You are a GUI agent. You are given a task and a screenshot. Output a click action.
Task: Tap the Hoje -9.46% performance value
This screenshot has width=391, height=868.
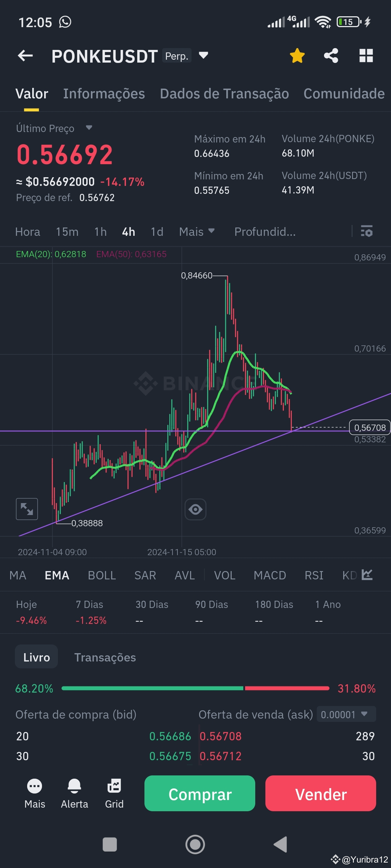coord(31,621)
